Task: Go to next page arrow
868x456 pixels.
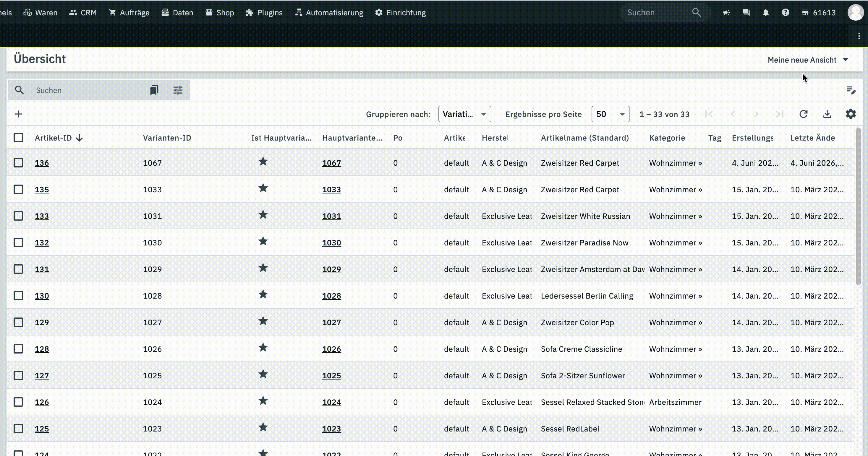Action: coord(756,114)
